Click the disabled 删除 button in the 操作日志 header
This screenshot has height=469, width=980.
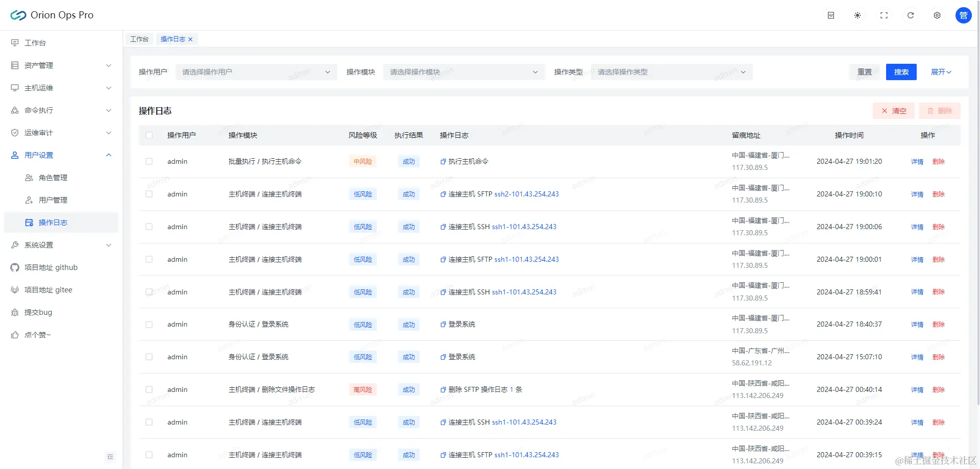(940, 111)
